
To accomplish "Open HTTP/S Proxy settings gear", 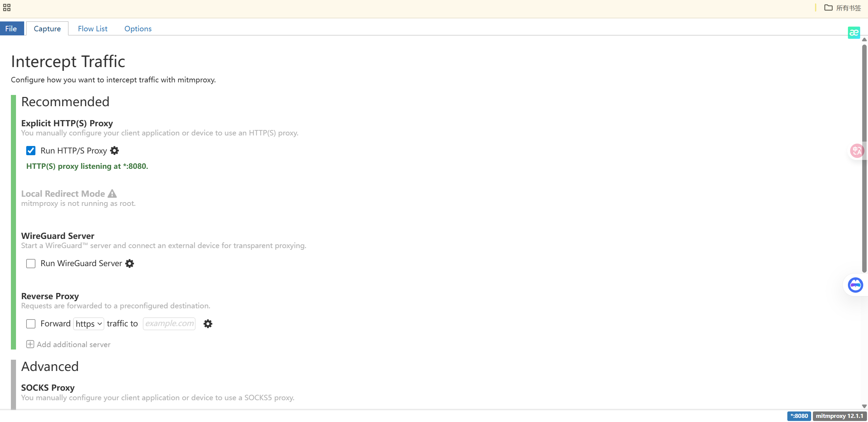I will pos(114,151).
